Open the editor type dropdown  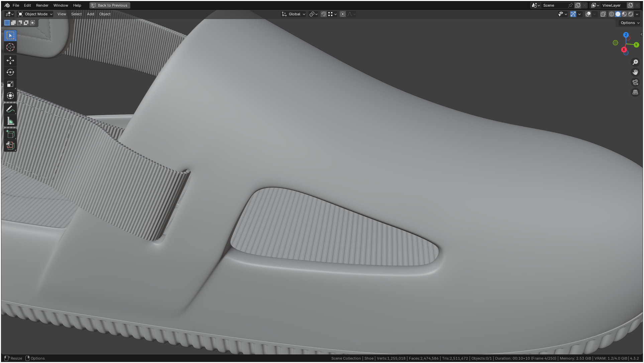(x=9, y=14)
